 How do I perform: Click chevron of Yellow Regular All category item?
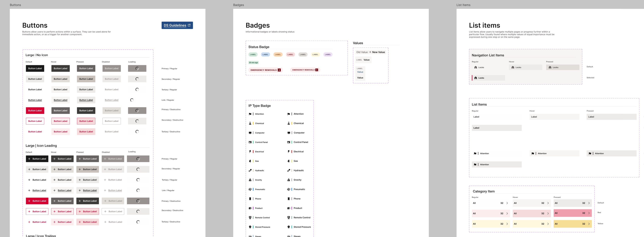click(507, 224)
